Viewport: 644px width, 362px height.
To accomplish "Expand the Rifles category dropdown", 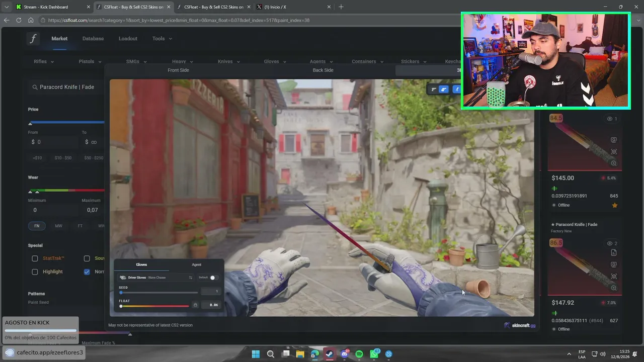I will pos(44,62).
